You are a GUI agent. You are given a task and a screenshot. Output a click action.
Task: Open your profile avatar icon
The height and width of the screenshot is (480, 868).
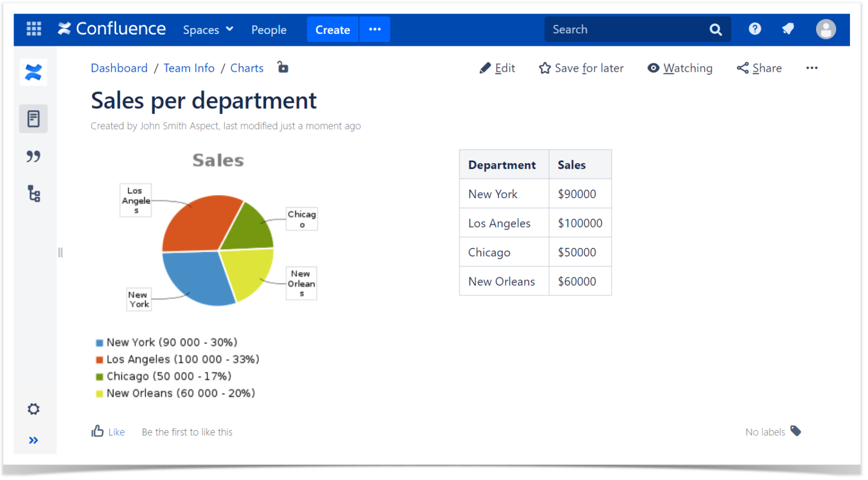click(x=826, y=29)
